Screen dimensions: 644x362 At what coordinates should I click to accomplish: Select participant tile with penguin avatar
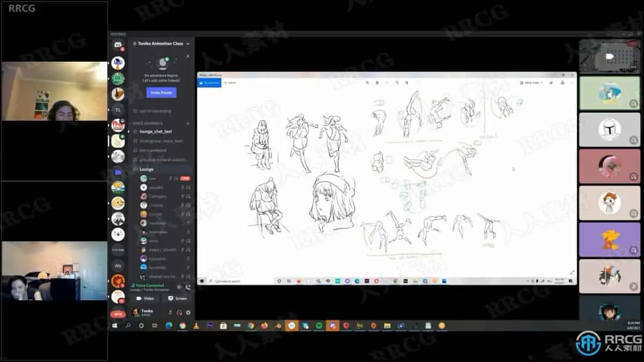click(610, 93)
